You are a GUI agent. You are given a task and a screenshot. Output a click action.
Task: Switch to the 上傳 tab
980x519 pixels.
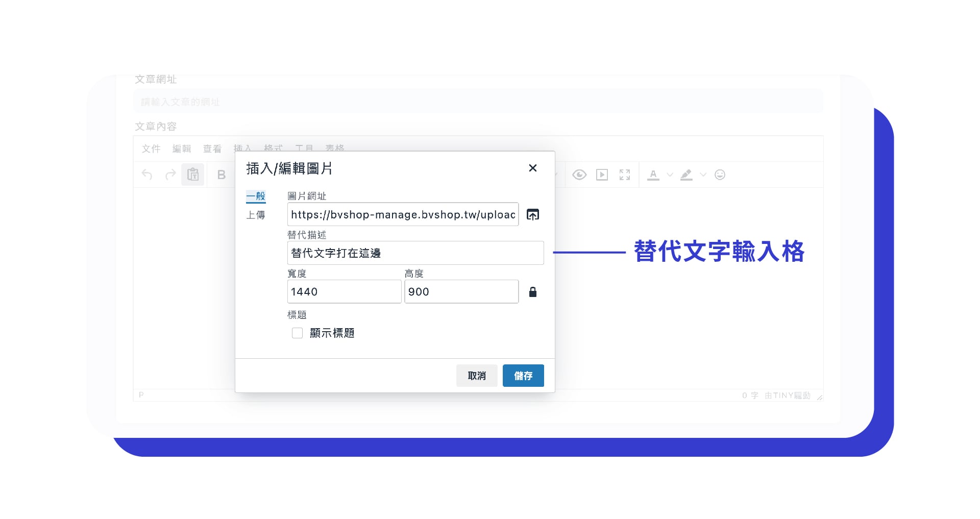pyautogui.click(x=256, y=215)
